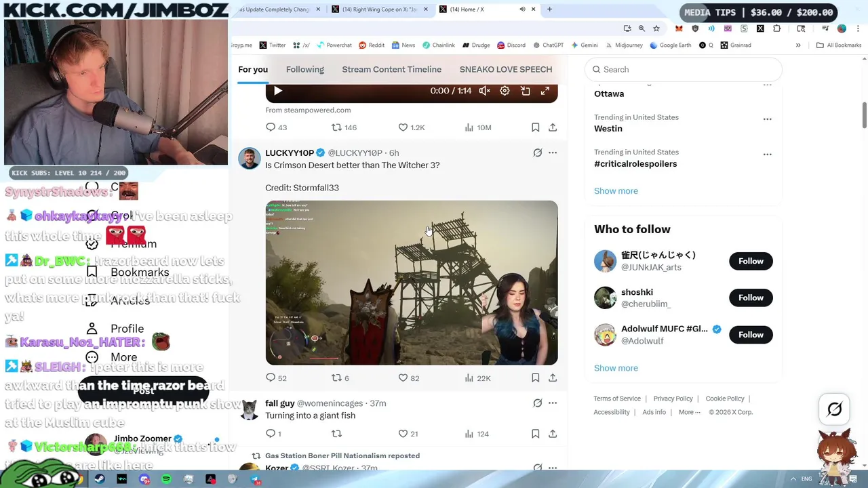
Task: Open Telegram from the taskbar
Action: click(x=255, y=479)
